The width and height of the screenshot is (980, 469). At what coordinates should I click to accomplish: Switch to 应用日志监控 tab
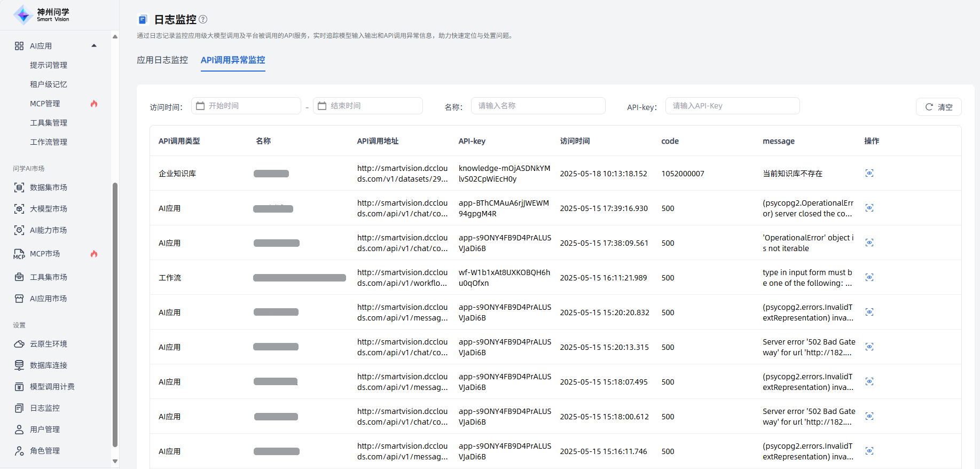point(162,60)
